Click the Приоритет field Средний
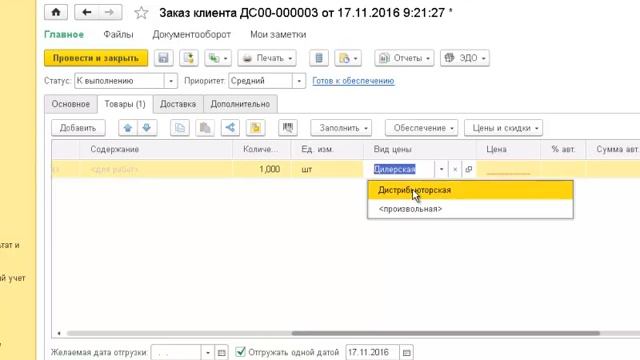640x360 pixels. [260, 81]
